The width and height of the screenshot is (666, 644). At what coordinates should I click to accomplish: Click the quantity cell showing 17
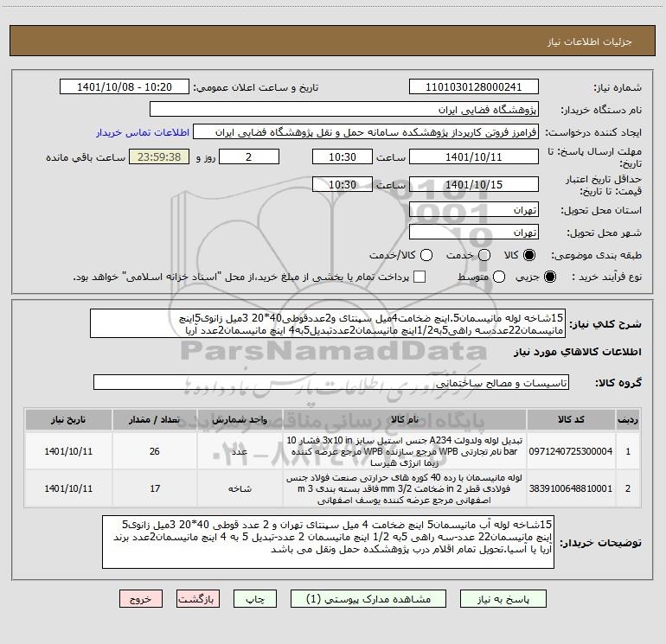click(x=155, y=488)
